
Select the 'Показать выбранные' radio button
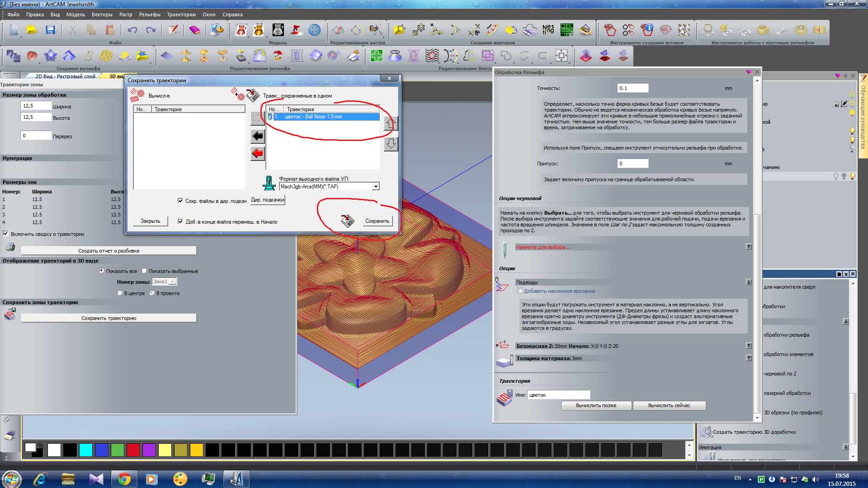[144, 271]
